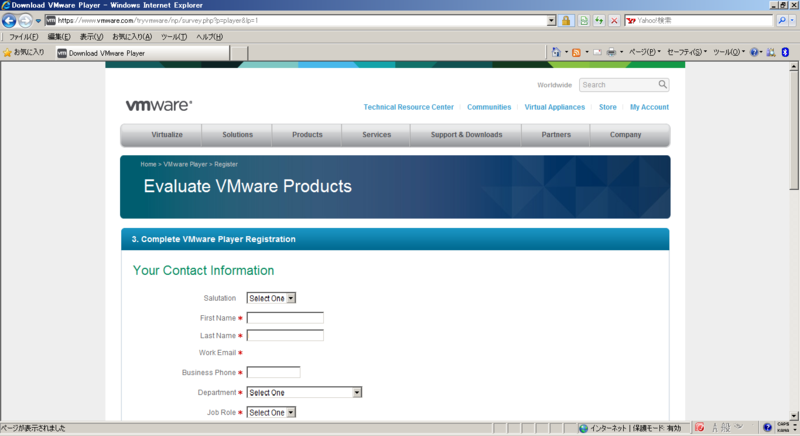Viewport: 800px width, 436px height.
Task: Click the Home breadcrumb link
Action: click(x=148, y=164)
